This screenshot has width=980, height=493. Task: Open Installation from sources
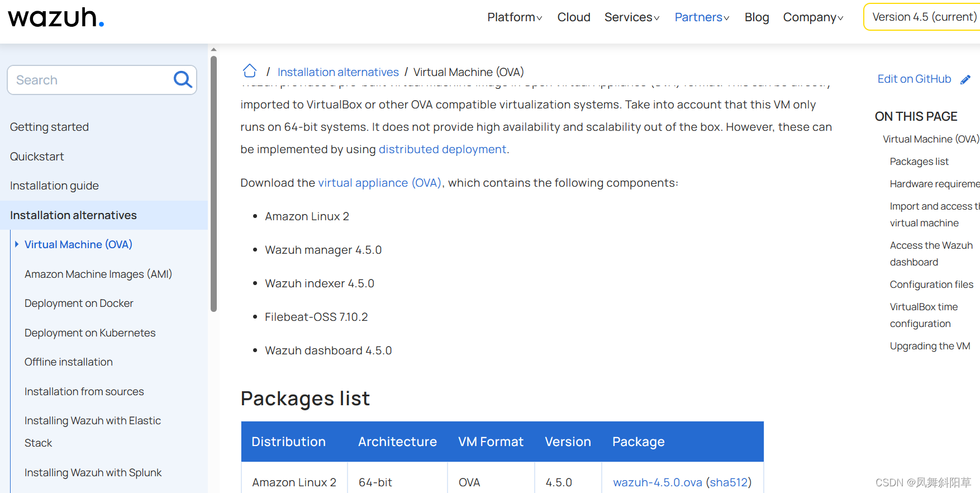pyautogui.click(x=84, y=391)
